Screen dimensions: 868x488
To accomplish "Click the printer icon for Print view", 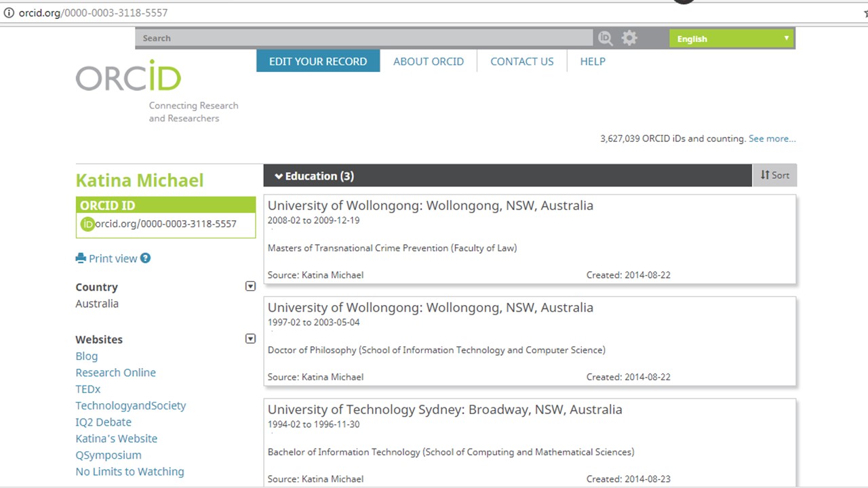I will [x=81, y=258].
